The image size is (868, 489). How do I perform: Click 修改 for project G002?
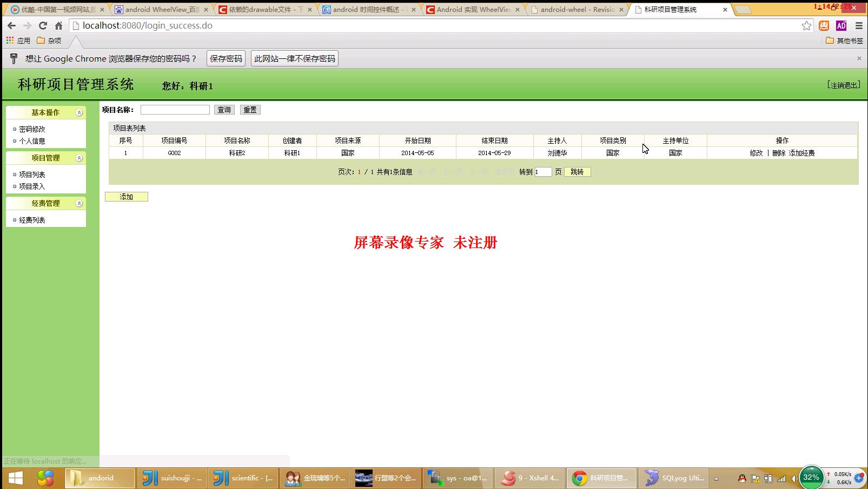pyautogui.click(x=756, y=153)
